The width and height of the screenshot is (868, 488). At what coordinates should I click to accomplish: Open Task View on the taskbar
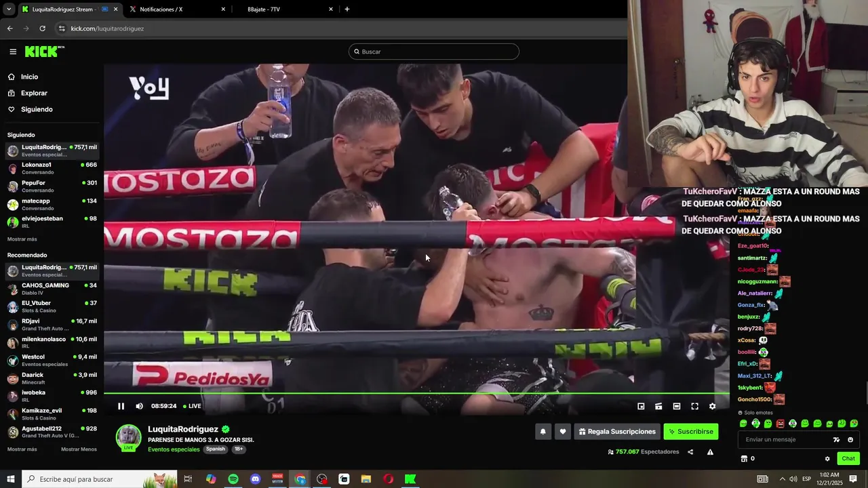(x=189, y=479)
